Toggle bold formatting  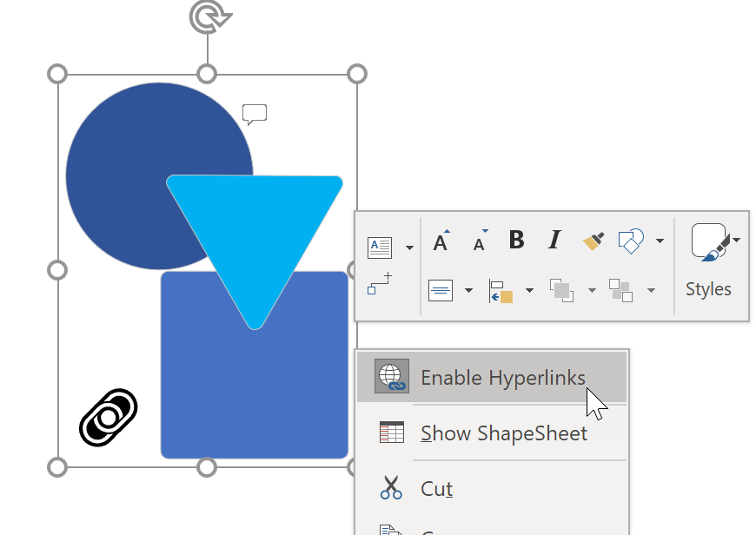516,241
